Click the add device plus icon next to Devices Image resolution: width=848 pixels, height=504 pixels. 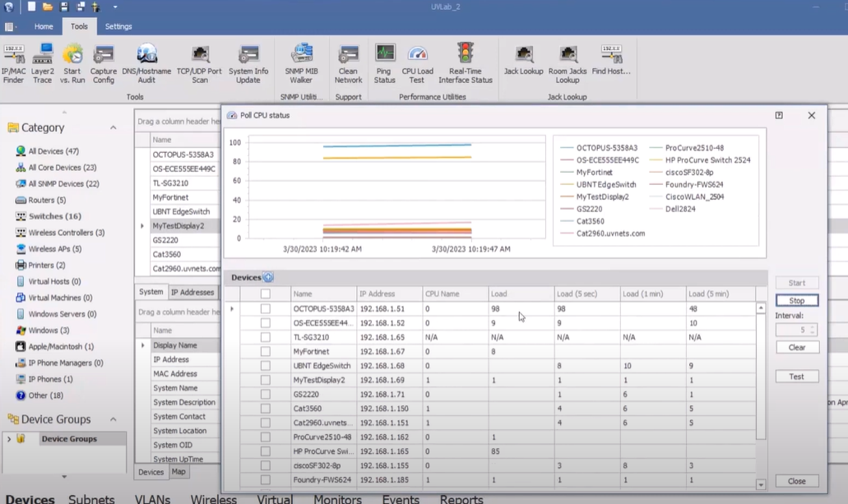tap(268, 277)
